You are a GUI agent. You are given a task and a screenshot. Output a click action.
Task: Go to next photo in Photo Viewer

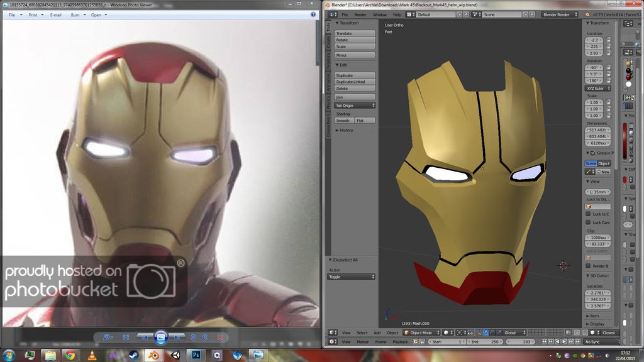pos(177,337)
